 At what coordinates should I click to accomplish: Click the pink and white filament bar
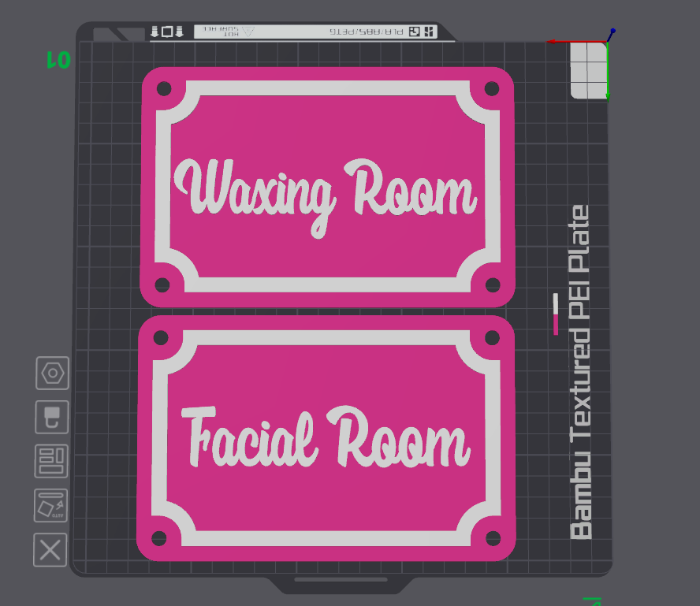coord(556,314)
